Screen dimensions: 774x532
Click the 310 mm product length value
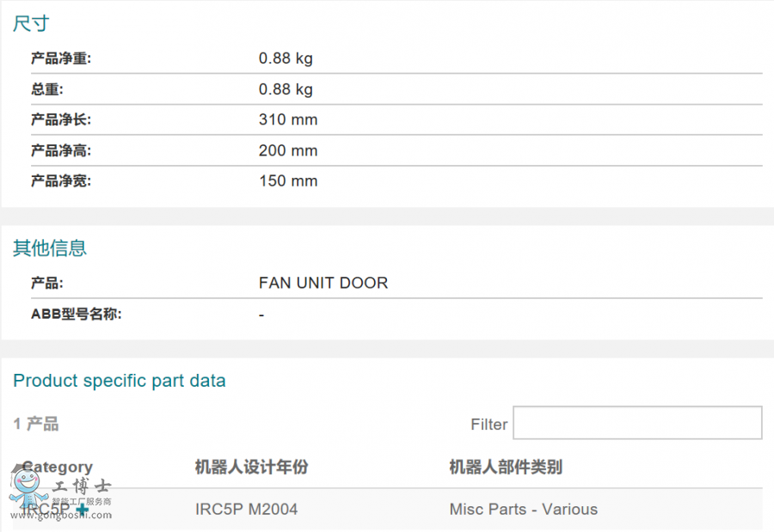pyautogui.click(x=287, y=119)
